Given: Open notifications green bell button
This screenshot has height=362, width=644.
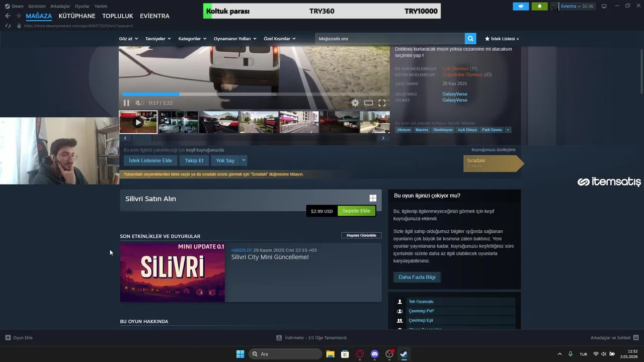Looking at the screenshot, I should (x=540, y=6).
